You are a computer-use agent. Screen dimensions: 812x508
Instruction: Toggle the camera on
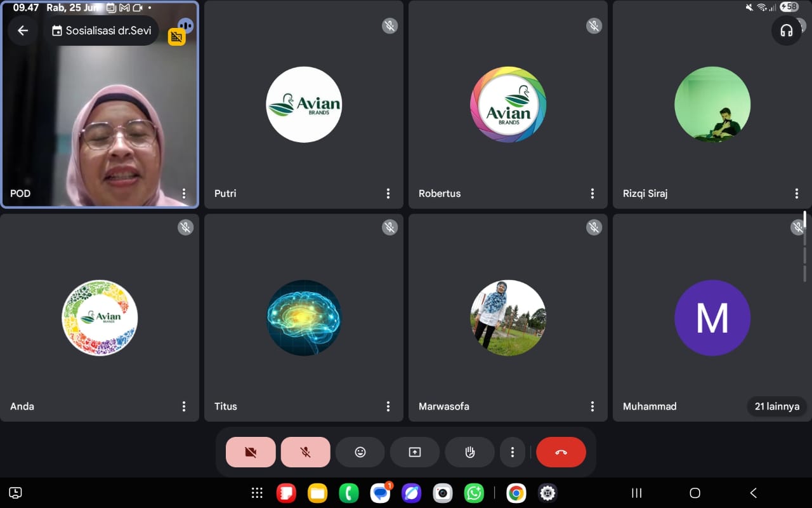(x=251, y=452)
